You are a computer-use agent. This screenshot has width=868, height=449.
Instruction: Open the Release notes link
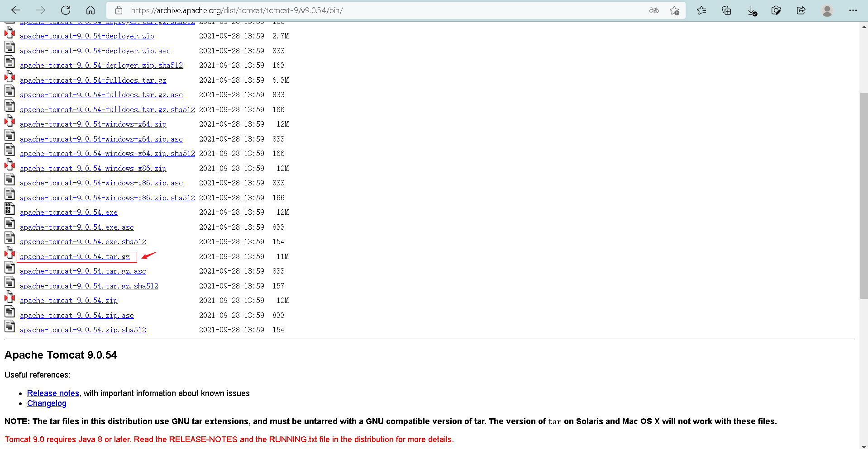(52, 393)
